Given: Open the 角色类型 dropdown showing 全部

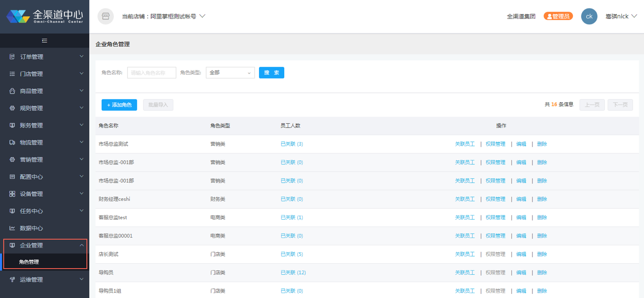Looking at the screenshot, I should [230, 73].
